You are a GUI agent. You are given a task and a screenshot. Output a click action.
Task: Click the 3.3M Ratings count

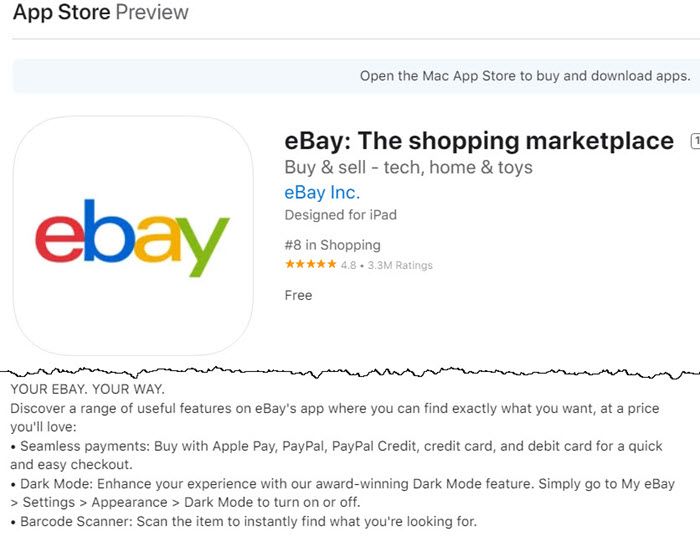[x=400, y=265]
